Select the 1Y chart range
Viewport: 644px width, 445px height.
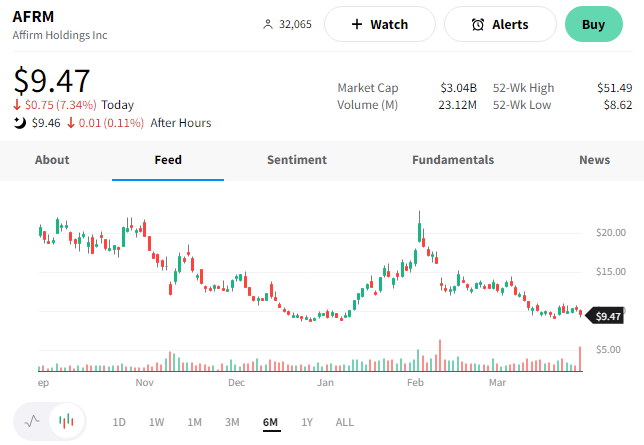(307, 422)
